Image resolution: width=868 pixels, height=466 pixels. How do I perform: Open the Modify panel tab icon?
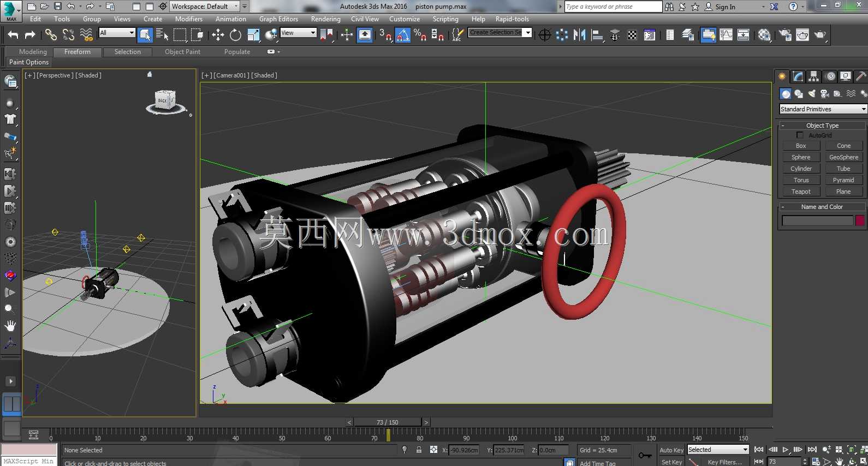click(798, 76)
